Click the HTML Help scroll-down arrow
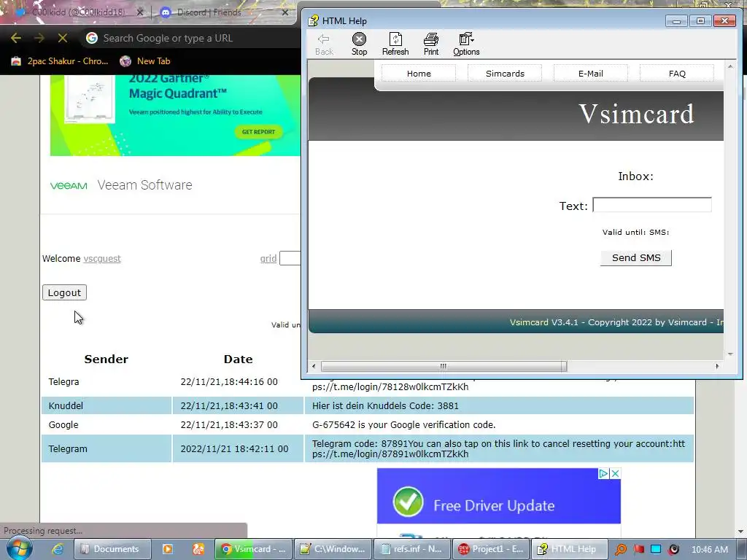 click(x=730, y=354)
